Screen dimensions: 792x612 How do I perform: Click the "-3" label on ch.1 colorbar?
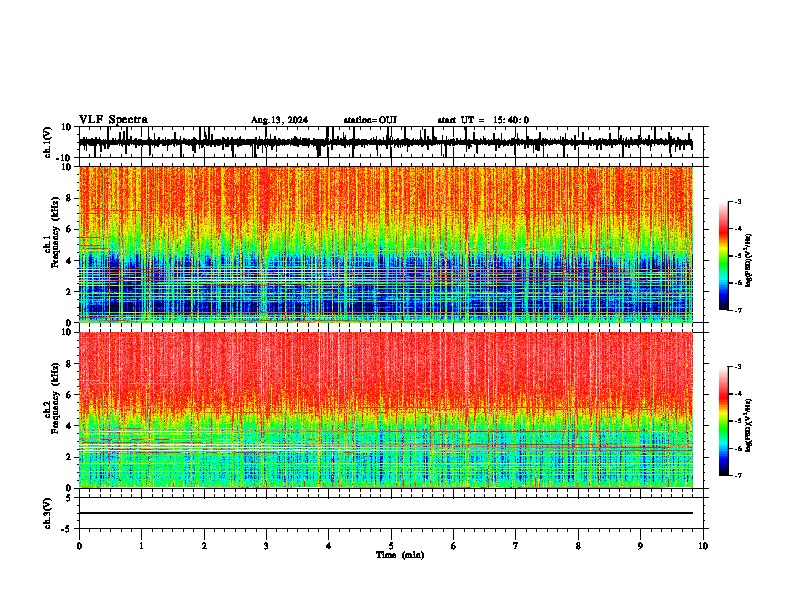pyautogui.click(x=738, y=201)
